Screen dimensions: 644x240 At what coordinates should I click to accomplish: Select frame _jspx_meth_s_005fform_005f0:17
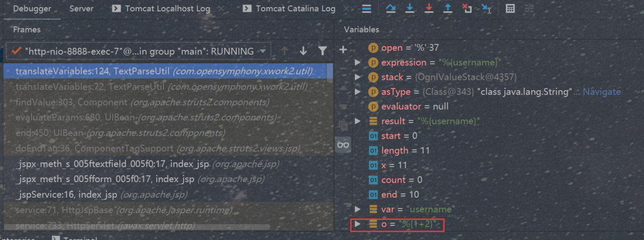click(x=168, y=179)
